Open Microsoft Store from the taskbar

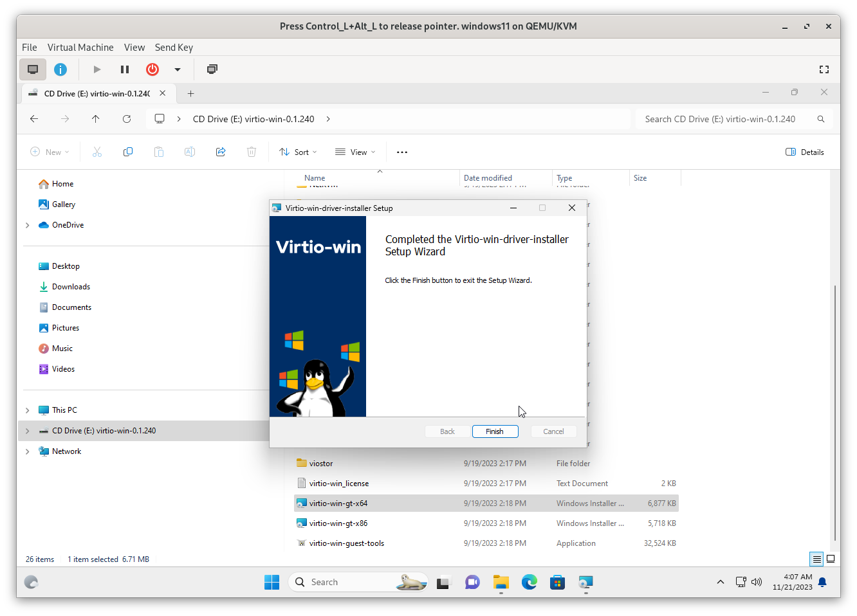[558, 582]
